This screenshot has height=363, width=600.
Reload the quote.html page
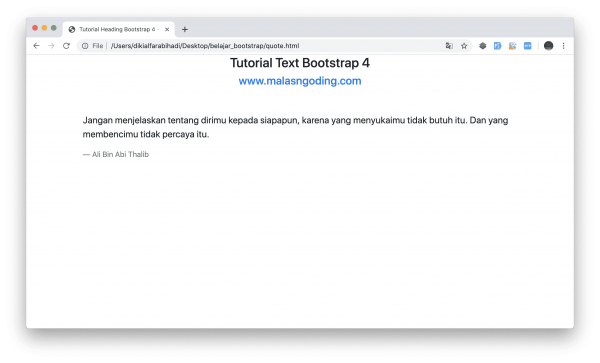tap(66, 46)
